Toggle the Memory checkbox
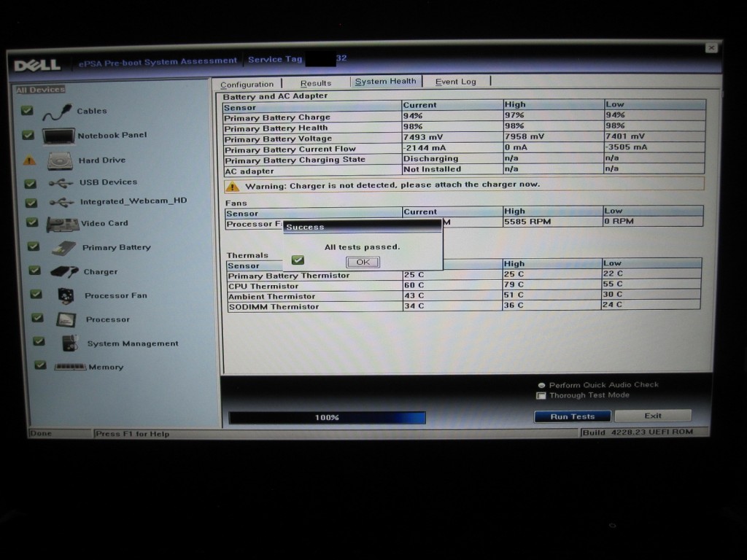This screenshot has width=747, height=560. [41, 365]
